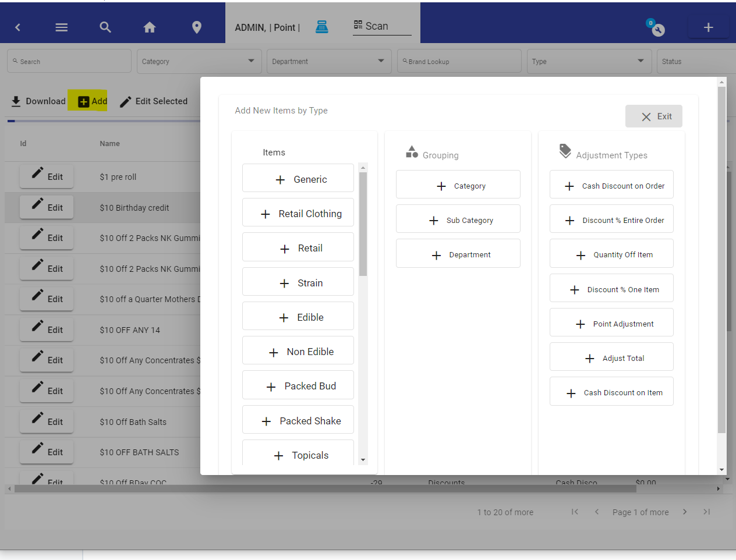Click the back arrow icon in header
Viewport: 736px width, 560px height.
(x=17, y=27)
